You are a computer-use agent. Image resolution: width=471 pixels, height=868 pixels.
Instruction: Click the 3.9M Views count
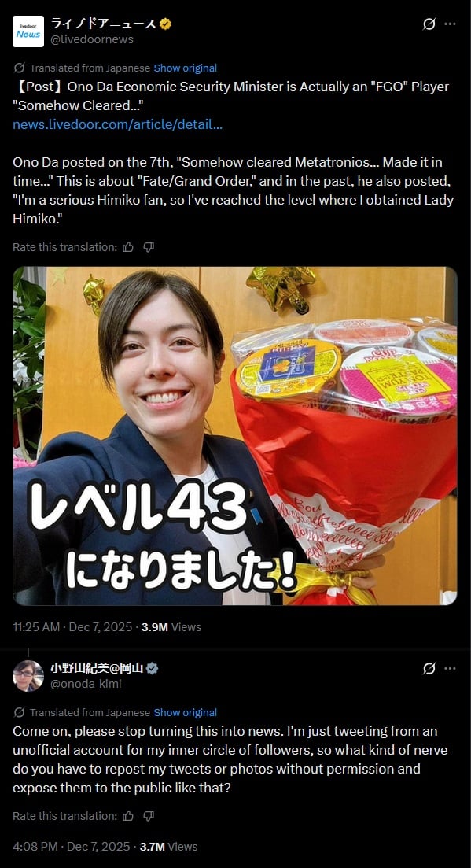pyautogui.click(x=171, y=627)
